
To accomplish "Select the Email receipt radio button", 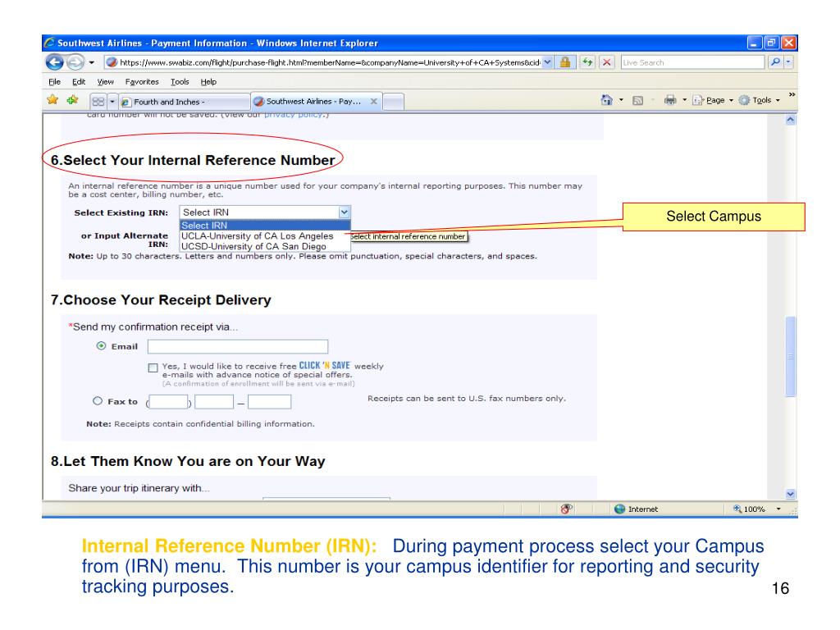I will pyautogui.click(x=100, y=346).
